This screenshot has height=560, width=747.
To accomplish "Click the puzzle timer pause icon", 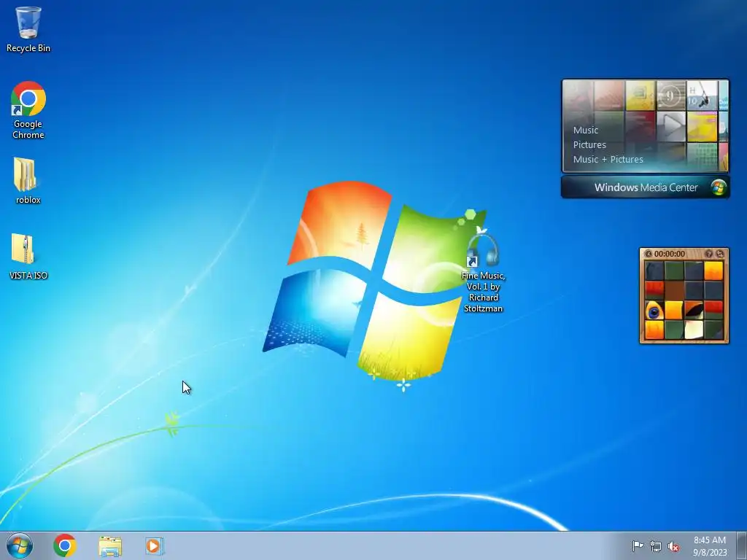I will point(648,254).
